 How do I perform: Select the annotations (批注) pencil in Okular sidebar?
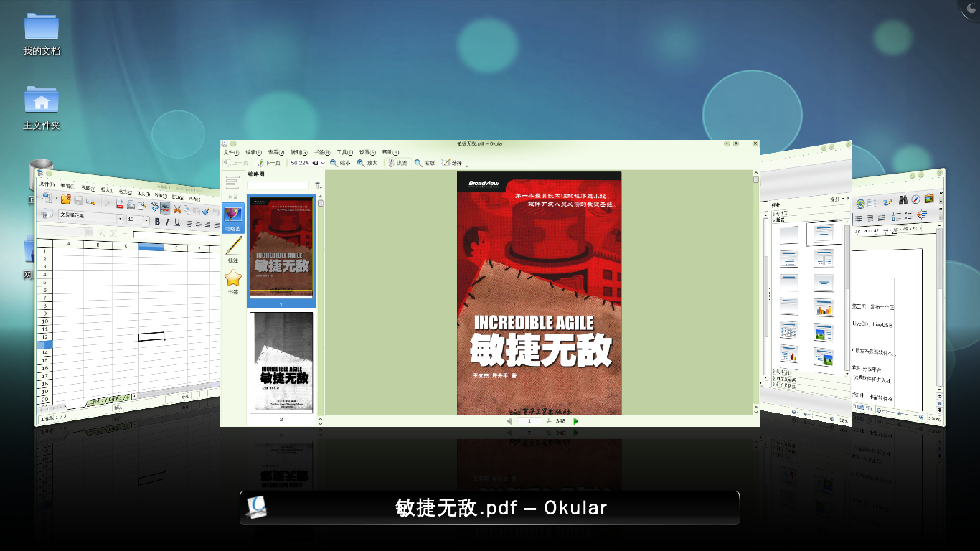232,250
